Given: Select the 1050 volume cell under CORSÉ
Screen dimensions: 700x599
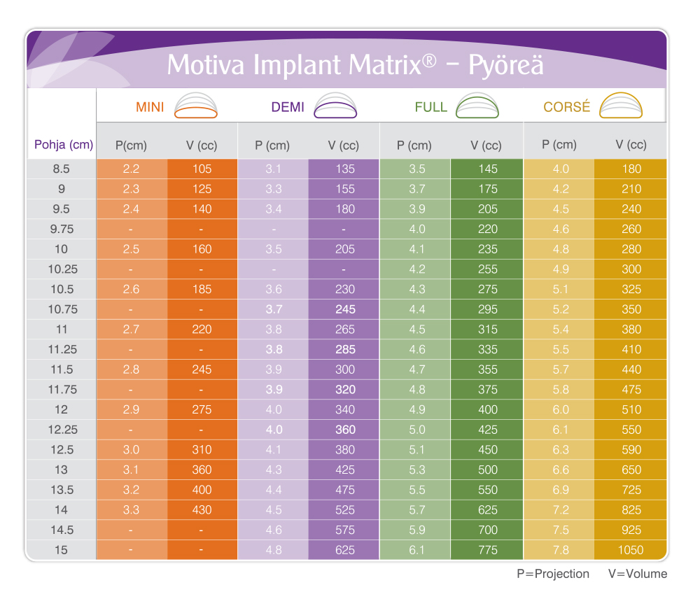Looking at the screenshot, I should pos(630,550).
